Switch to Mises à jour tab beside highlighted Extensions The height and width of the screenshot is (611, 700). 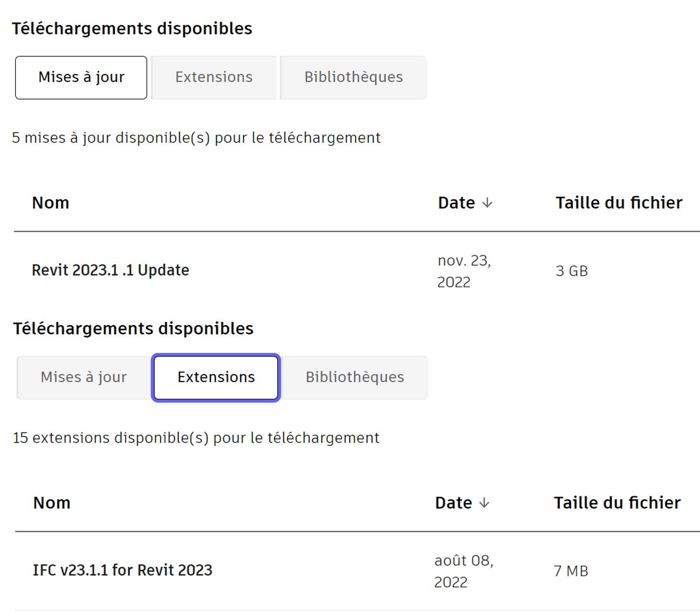[x=83, y=377]
